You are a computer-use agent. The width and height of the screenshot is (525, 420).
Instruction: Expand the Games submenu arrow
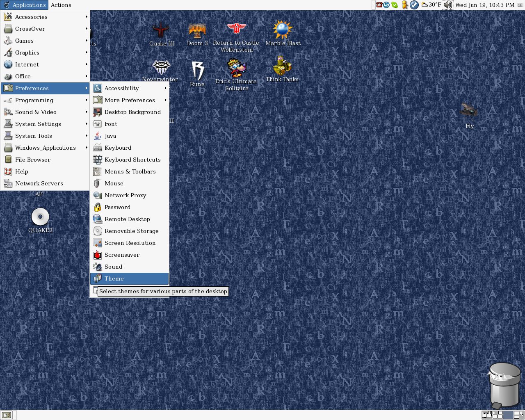87,41
